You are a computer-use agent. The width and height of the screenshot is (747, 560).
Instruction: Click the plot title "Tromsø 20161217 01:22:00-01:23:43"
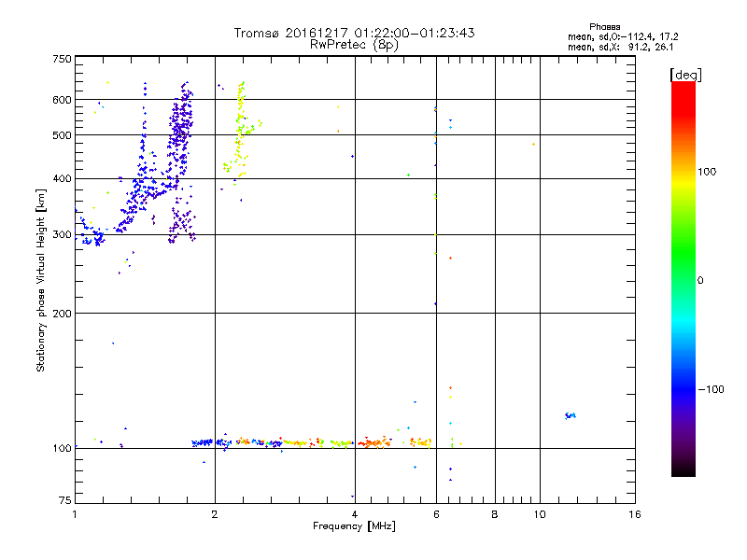pos(354,33)
